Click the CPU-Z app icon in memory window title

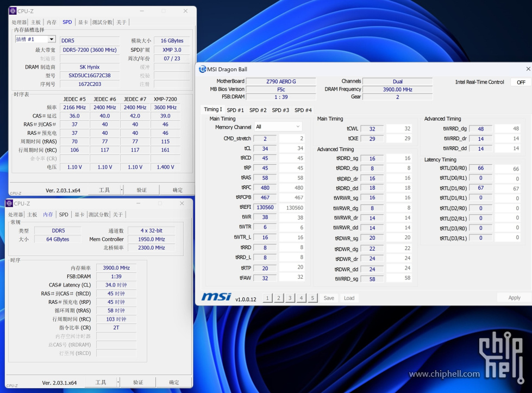9,203
